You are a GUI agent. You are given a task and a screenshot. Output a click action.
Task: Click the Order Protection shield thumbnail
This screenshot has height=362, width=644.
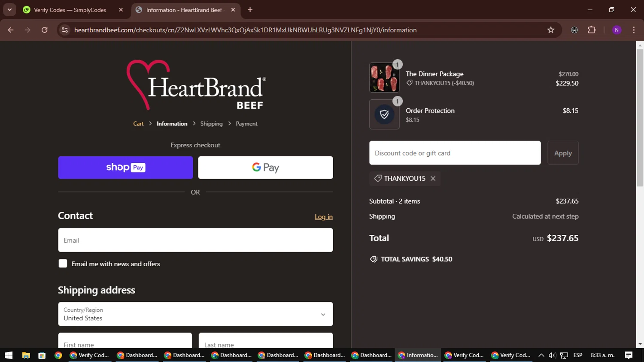click(384, 114)
